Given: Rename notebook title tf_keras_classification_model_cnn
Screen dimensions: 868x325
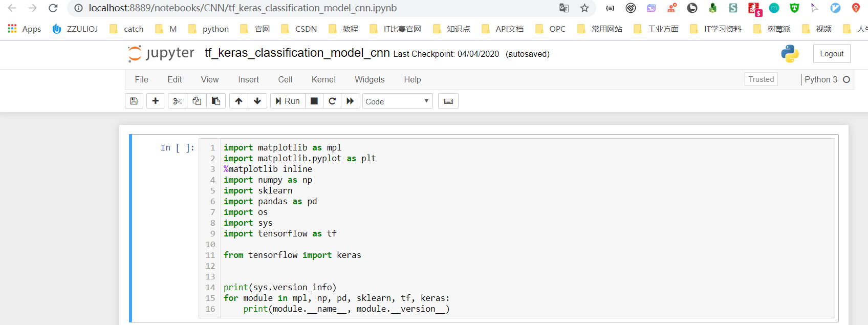Looking at the screenshot, I should click(297, 53).
